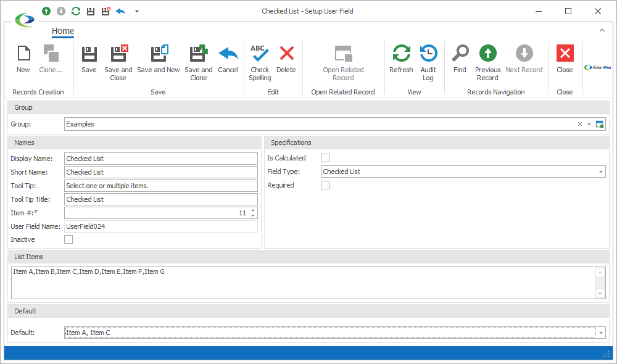Decrease Item # with down spinner
This screenshot has height=364, width=617.
[x=253, y=216]
